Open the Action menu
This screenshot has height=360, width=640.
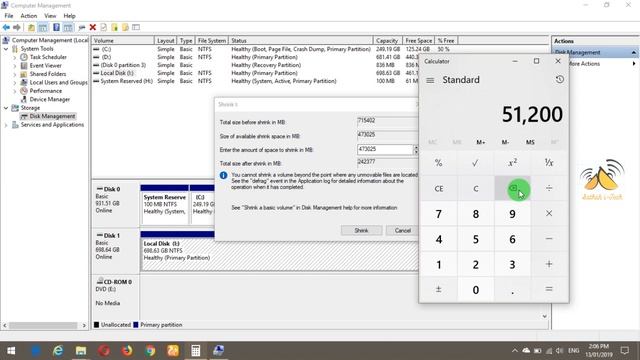click(x=29, y=16)
